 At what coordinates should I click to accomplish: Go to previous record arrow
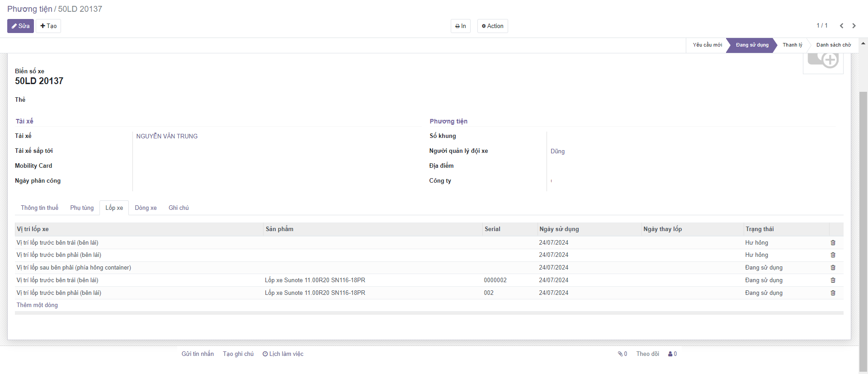point(841,26)
